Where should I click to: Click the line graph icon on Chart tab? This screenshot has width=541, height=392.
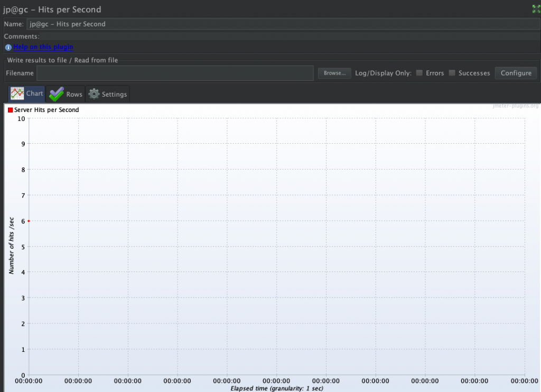pyautogui.click(x=17, y=94)
